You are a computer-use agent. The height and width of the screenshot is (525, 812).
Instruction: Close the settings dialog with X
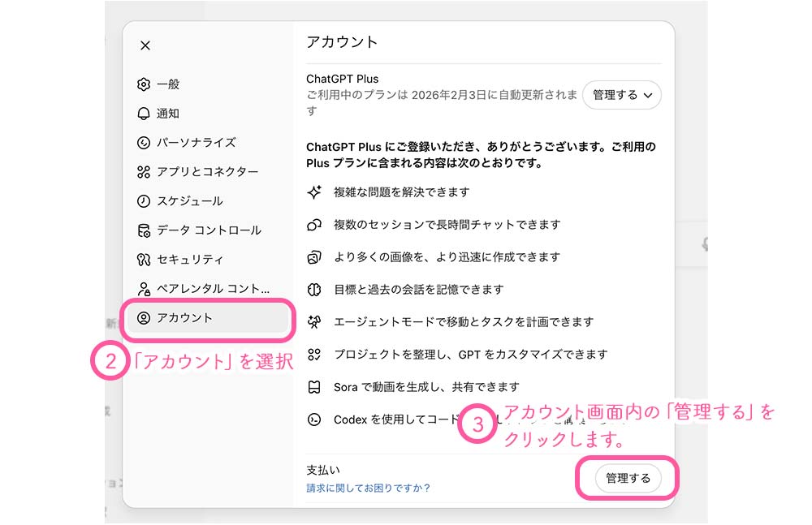(x=145, y=45)
